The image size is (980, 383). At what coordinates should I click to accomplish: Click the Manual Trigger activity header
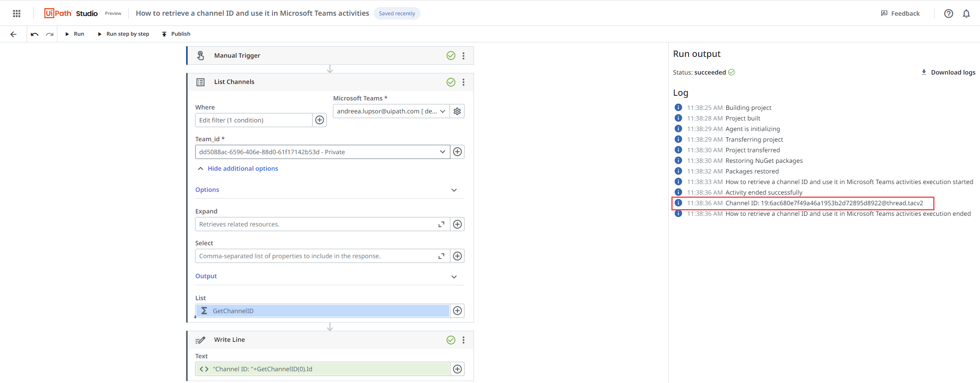point(330,56)
